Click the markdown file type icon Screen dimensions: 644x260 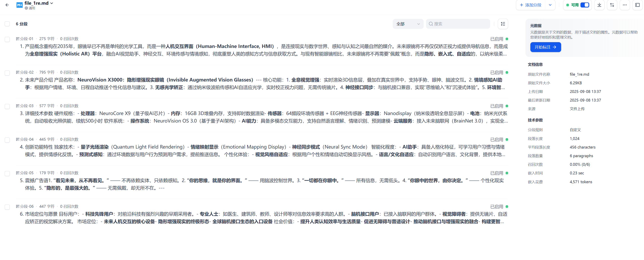pos(19,5)
